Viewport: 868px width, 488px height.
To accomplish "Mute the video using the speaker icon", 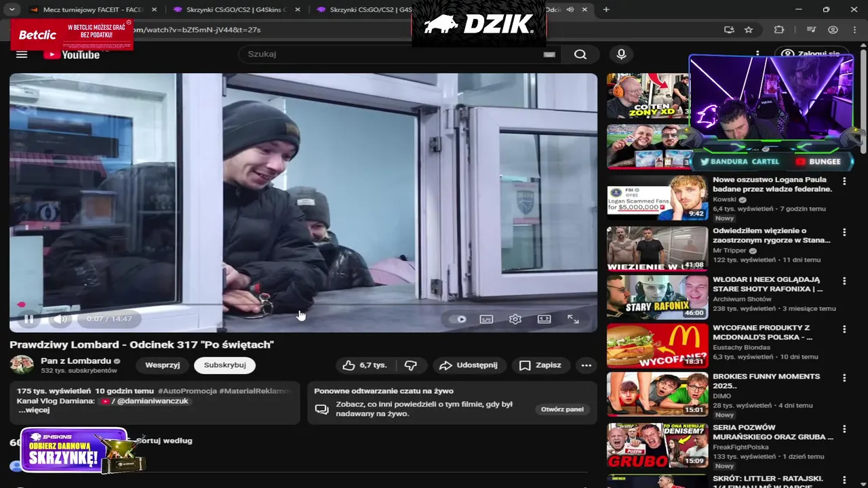I will [60, 319].
